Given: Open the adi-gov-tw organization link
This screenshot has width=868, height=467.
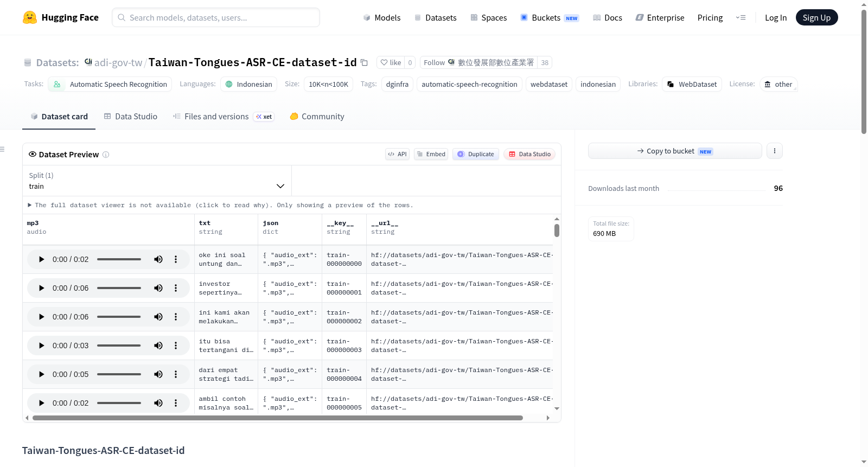Looking at the screenshot, I should coord(118,62).
